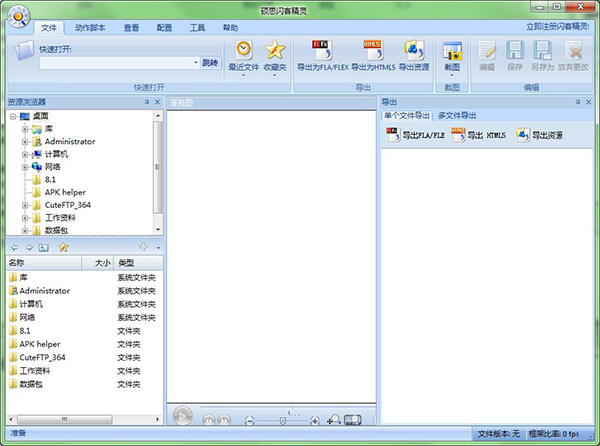Open the Favorites dropdown arrow
Image resolution: width=600 pixels, height=446 pixels.
[x=275, y=75]
